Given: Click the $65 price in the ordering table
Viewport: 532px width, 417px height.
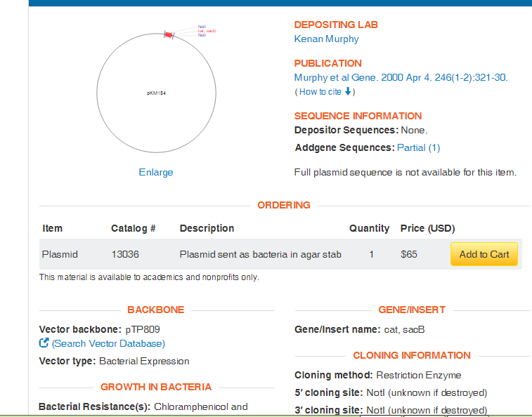Looking at the screenshot, I should pyautogui.click(x=408, y=254).
